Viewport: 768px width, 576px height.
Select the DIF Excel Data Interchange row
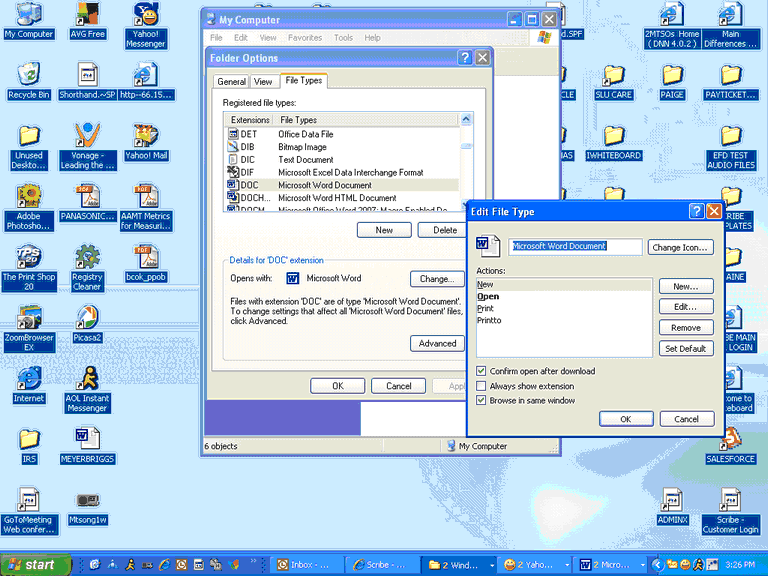(342, 172)
